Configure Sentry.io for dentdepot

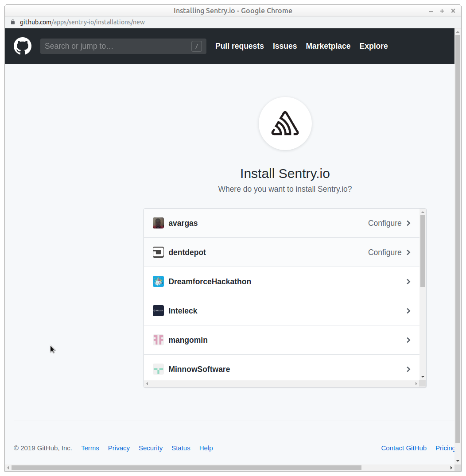pyautogui.click(x=384, y=252)
